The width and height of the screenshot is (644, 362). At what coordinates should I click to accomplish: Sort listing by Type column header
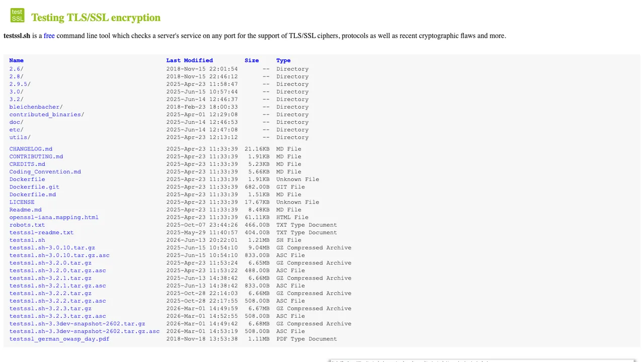[x=283, y=60]
